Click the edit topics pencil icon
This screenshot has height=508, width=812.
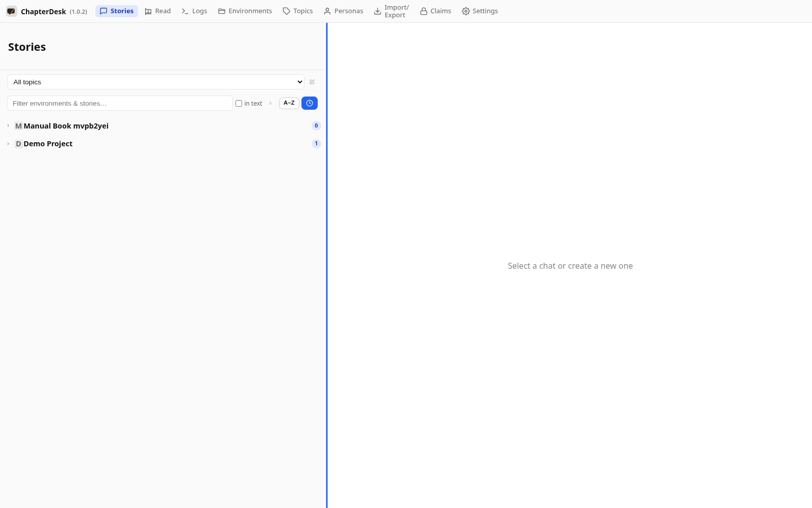(x=312, y=82)
